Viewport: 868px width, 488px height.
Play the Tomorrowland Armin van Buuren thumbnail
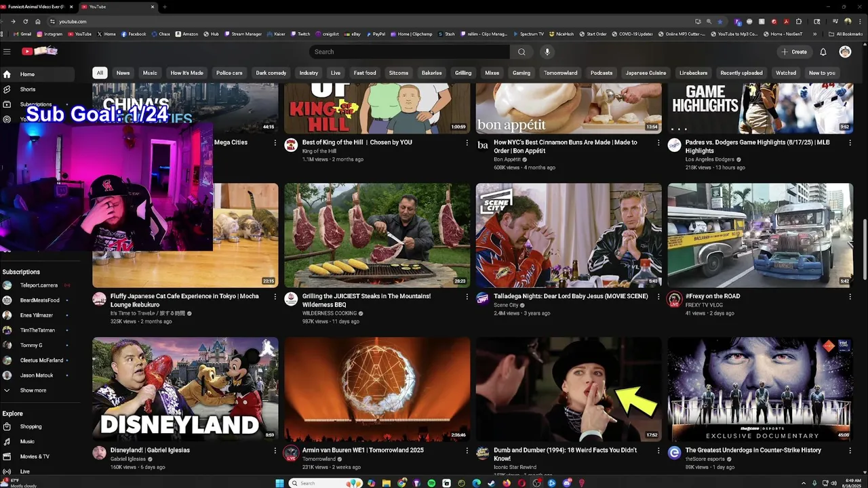377,389
